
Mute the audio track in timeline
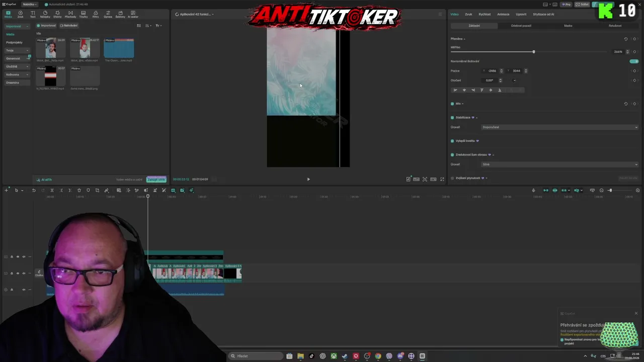[24, 290]
